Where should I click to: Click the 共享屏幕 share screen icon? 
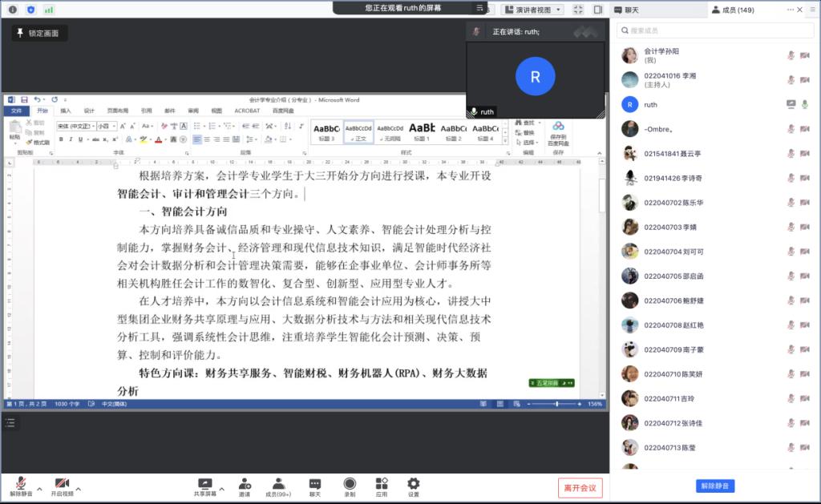pos(204,484)
